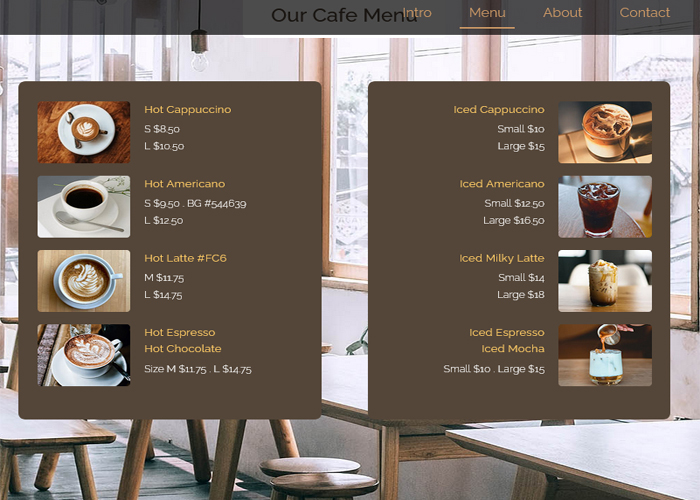Click the Hot Americano heading
Screen dimensions: 700x500
(x=184, y=184)
